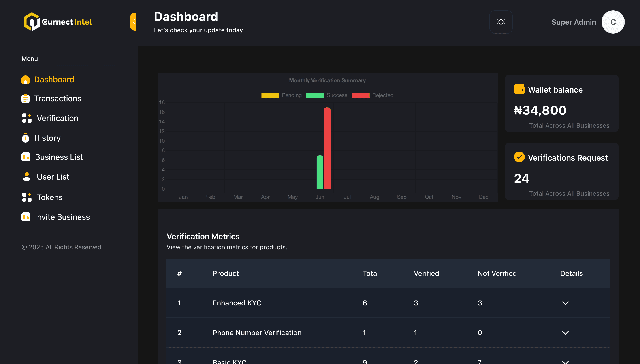Image resolution: width=640 pixels, height=364 pixels.
Task: Click the Verifications Request checkmark badge
Action: pyautogui.click(x=519, y=157)
